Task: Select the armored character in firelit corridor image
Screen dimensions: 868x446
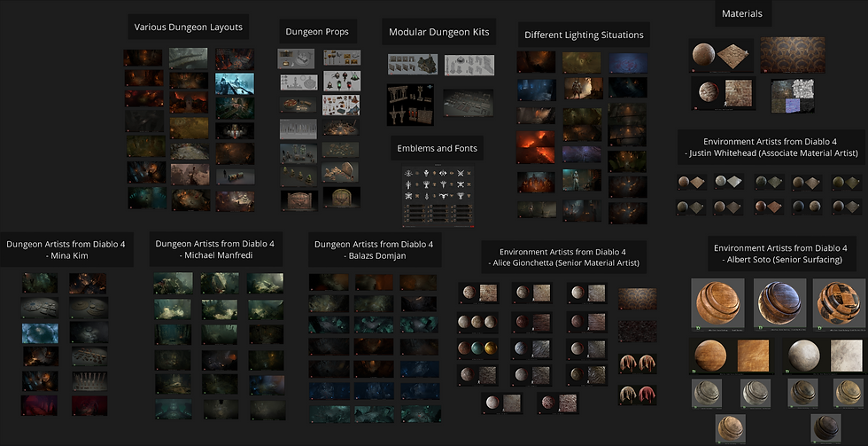Action: coord(583,88)
